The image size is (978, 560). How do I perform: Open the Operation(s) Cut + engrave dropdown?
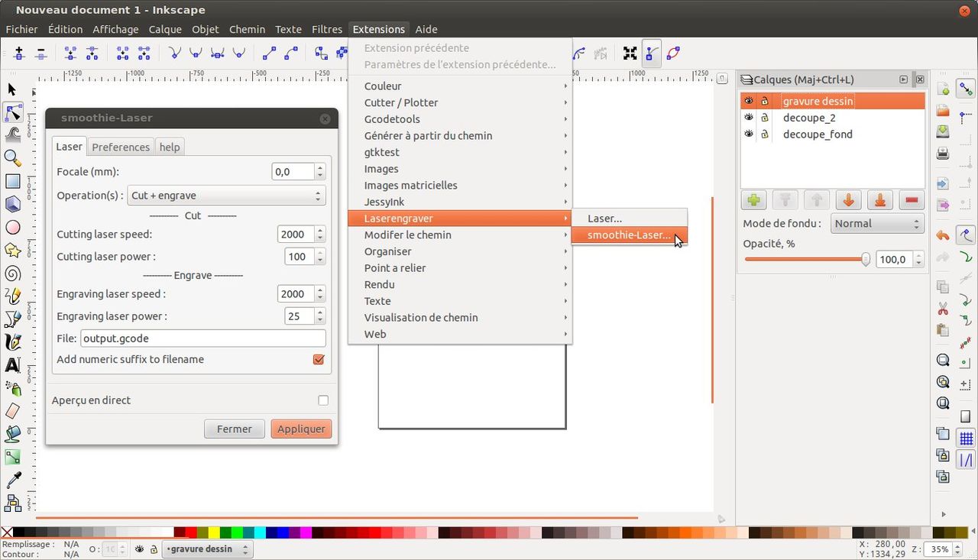pos(226,196)
